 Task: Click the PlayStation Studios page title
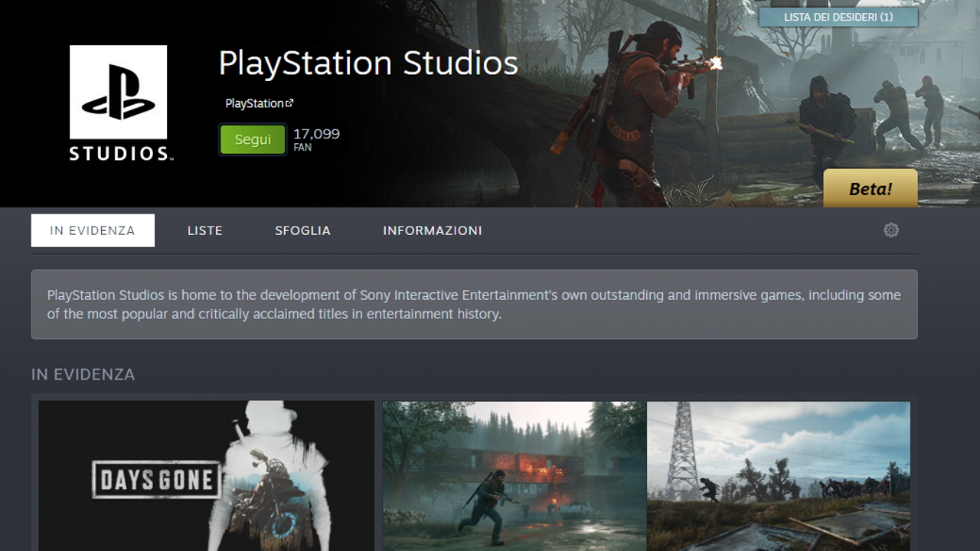(368, 63)
